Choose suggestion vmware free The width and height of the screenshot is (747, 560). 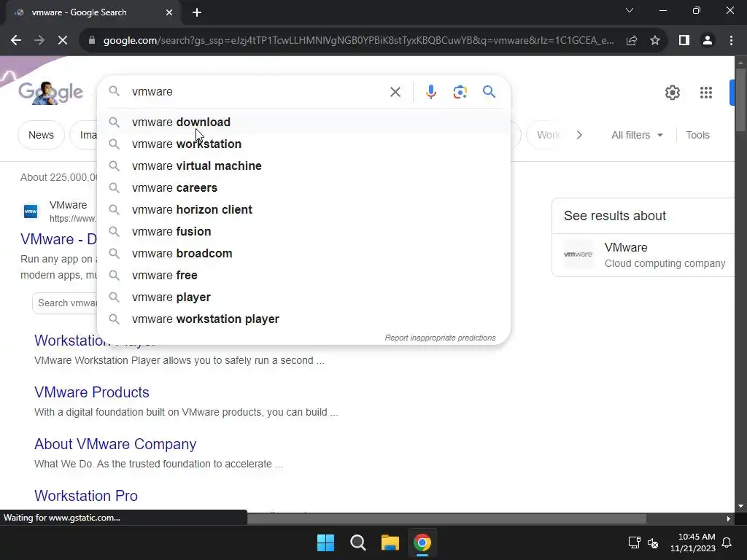point(304,276)
